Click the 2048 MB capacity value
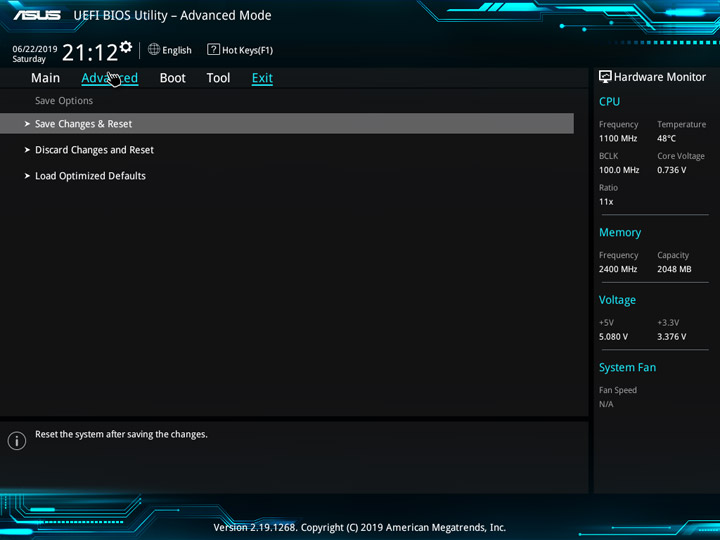 [x=674, y=269]
